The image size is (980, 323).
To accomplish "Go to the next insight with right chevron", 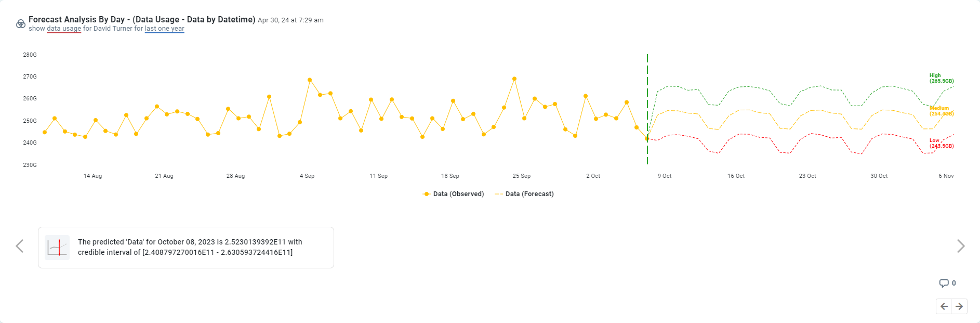I will [961, 246].
